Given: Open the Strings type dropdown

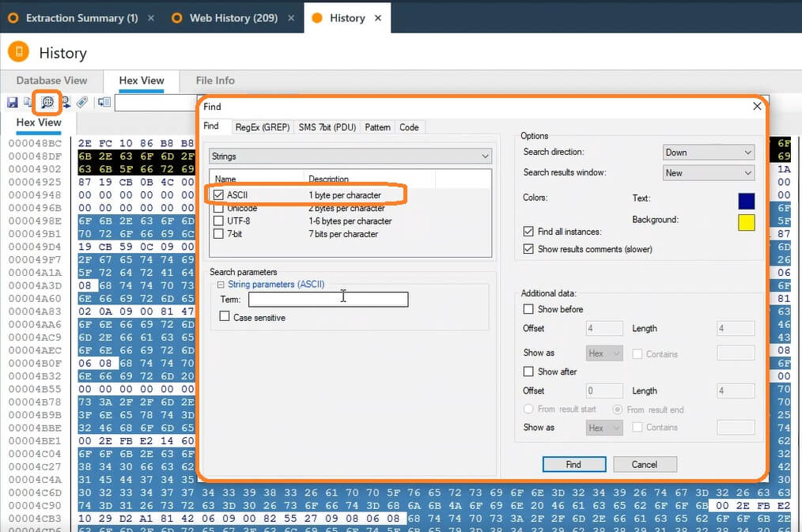Looking at the screenshot, I should tap(350, 156).
